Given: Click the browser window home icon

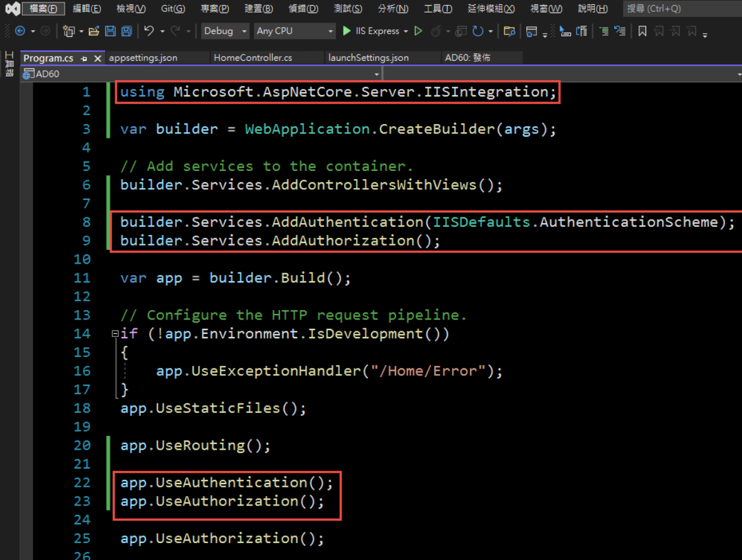Looking at the screenshot, I should [531, 32].
